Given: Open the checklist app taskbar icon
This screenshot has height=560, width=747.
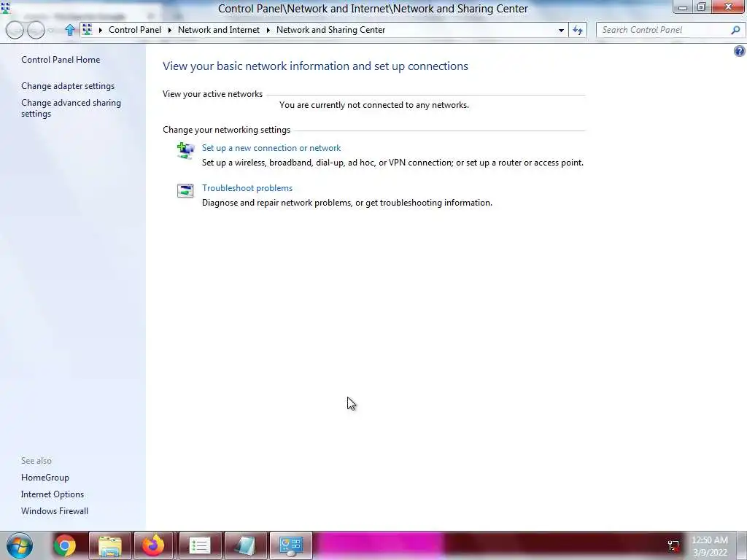Looking at the screenshot, I should (199, 545).
